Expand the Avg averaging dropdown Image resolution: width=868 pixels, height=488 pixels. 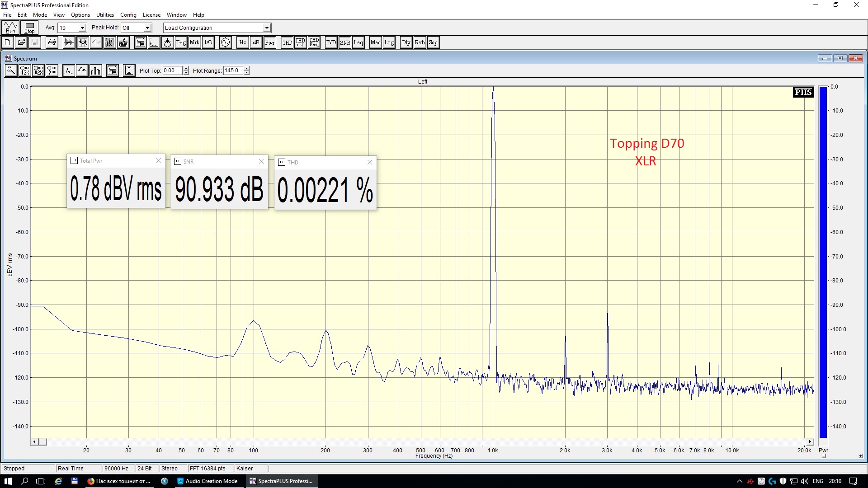82,28
